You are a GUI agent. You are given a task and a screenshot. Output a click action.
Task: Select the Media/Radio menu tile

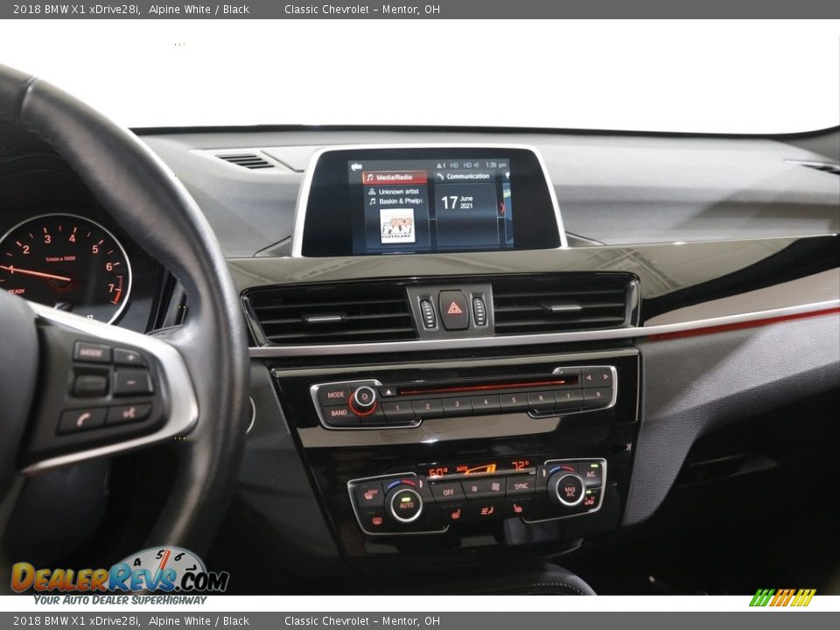[x=395, y=178]
